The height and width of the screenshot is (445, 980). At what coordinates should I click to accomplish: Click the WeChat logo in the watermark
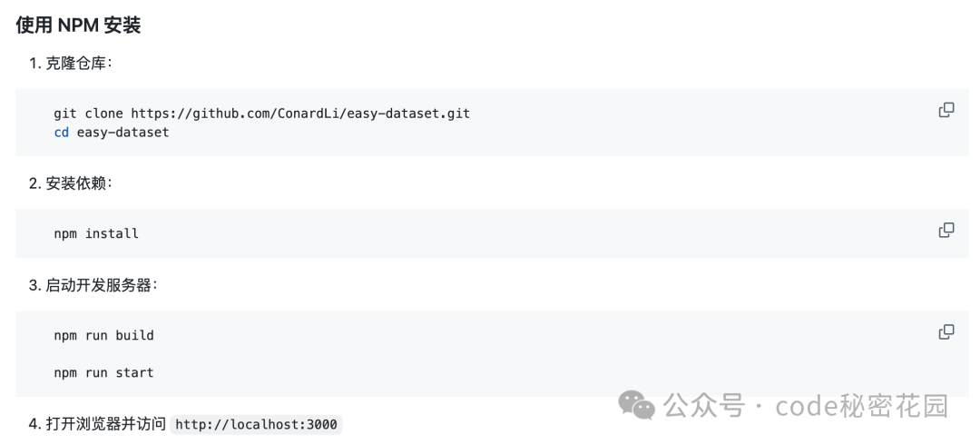coord(637,406)
